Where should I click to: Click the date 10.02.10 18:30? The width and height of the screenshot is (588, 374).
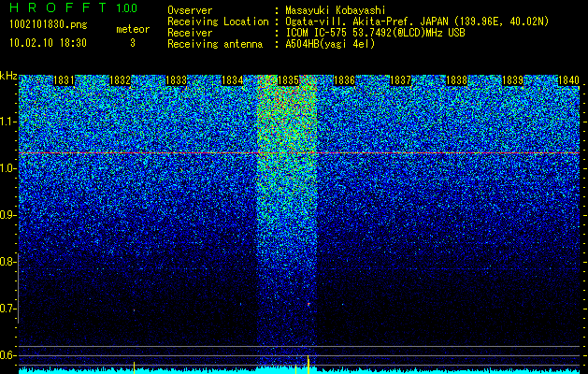point(48,43)
